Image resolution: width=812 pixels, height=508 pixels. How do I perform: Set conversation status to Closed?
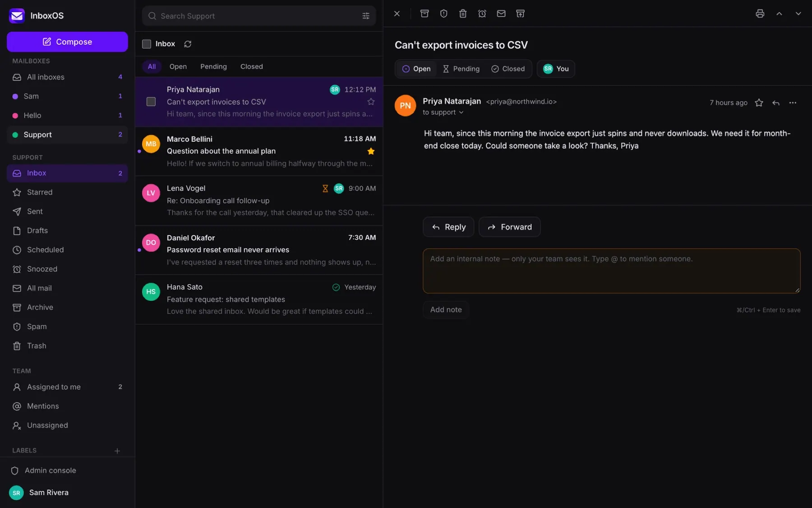tap(508, 69)
